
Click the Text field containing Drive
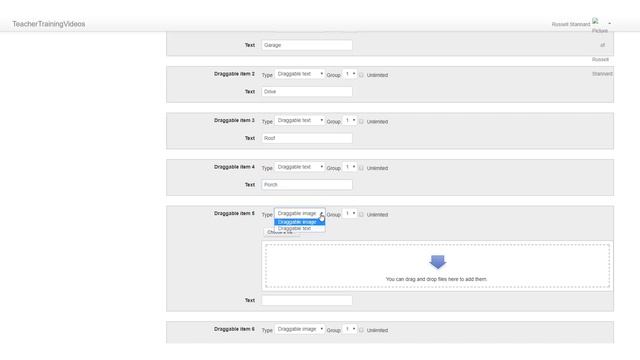click(307, 91)
